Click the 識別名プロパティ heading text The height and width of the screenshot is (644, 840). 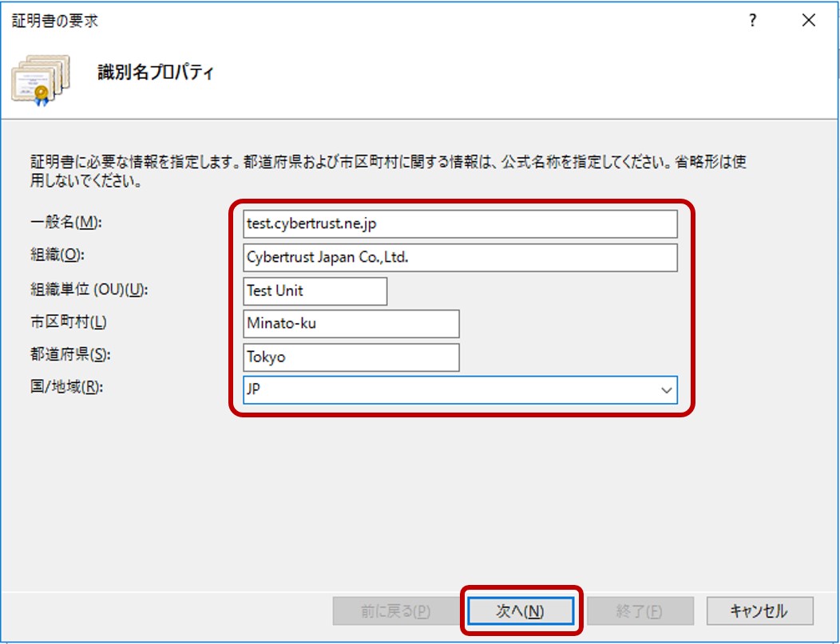[x=155, y=73]
